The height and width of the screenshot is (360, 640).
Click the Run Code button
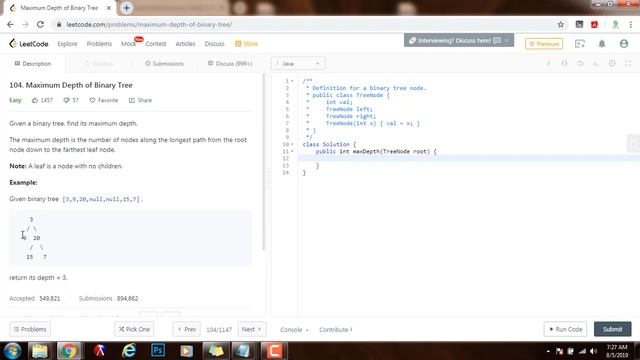(565, 329)
